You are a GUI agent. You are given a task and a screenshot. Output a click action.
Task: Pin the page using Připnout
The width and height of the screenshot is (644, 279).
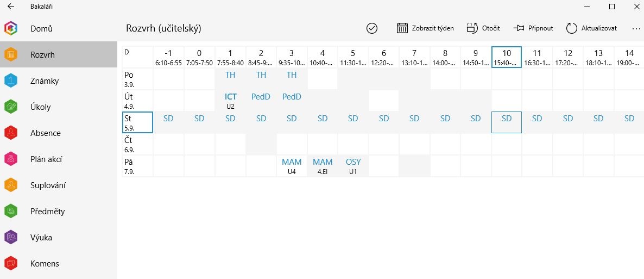533,28
